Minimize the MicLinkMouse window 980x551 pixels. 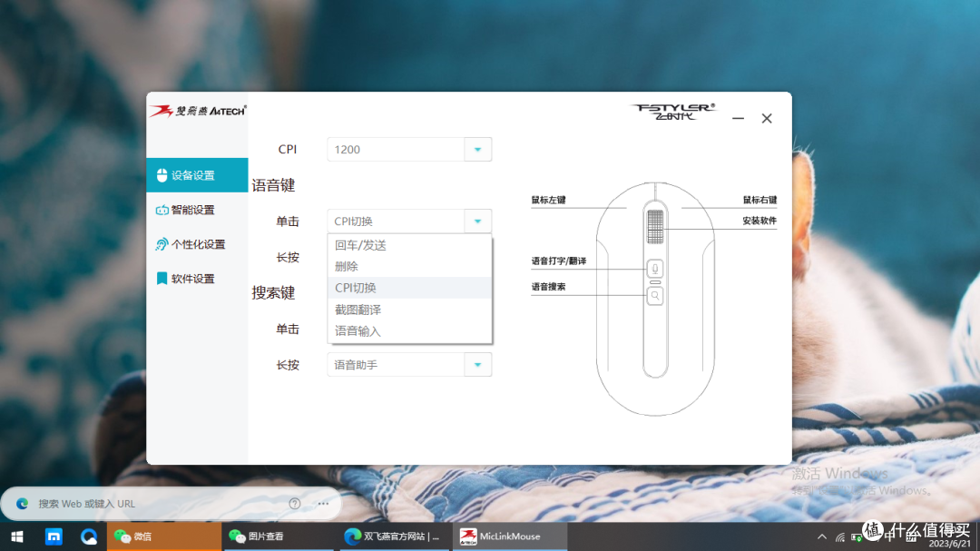coord(738,118)
